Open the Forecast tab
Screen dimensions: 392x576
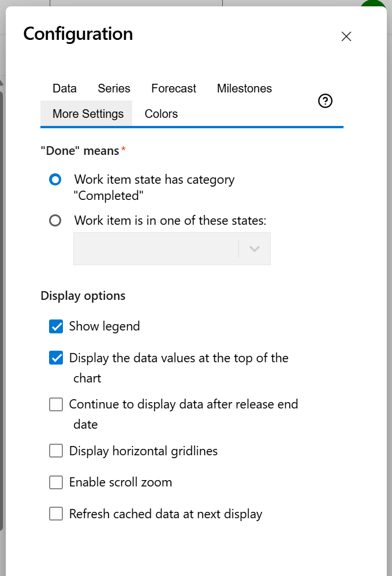point(173,88)
